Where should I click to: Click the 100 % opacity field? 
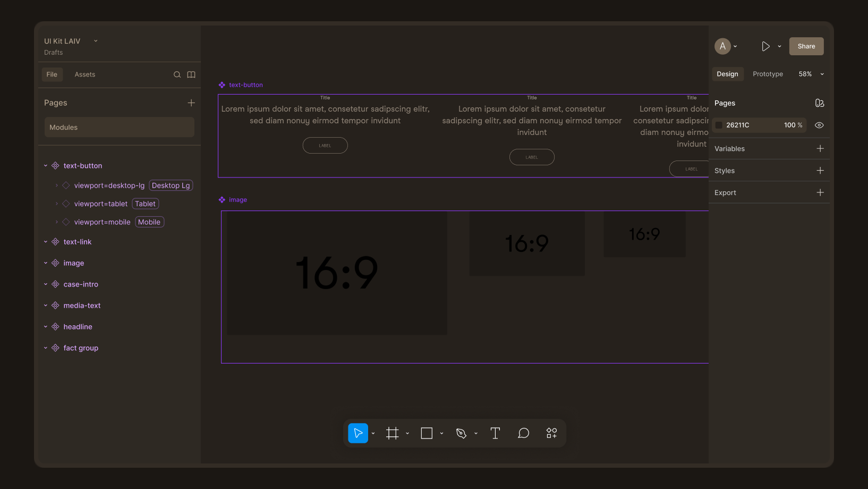[793, 125]
